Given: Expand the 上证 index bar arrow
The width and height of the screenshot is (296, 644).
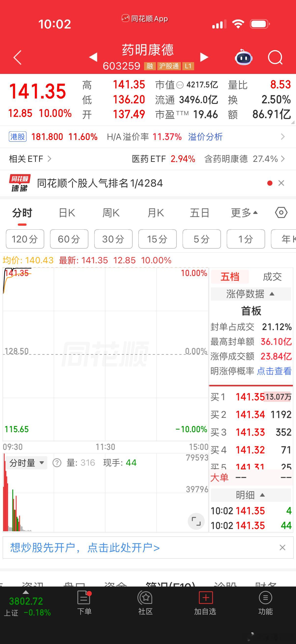Looking at the screenshot, I should 26,592.
